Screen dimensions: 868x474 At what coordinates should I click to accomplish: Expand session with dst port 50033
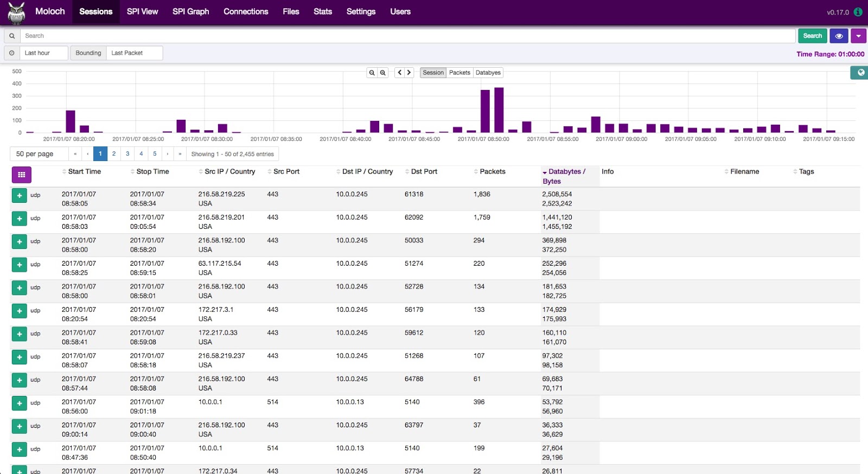20,242
